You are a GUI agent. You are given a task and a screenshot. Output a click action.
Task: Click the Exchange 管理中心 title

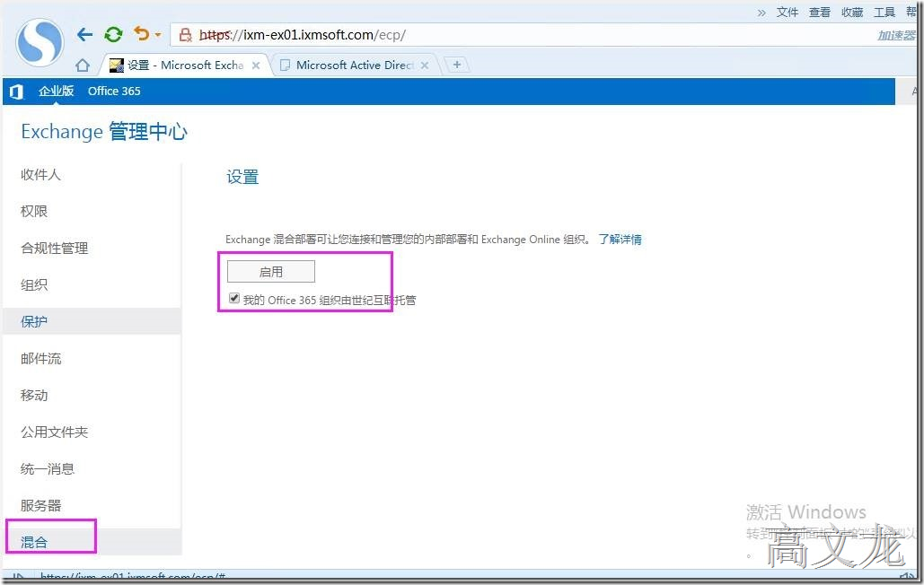tap(104, 131)
